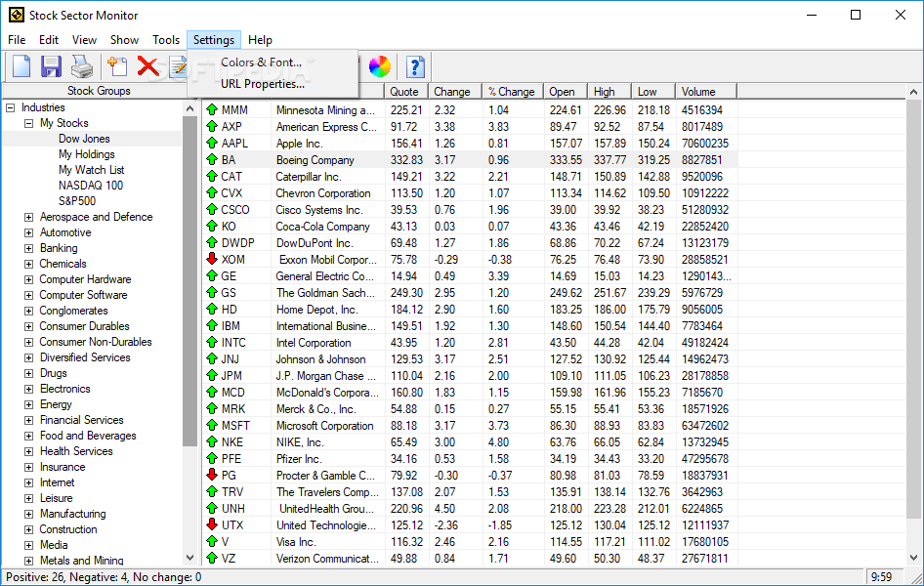The image size is (924, 586).
Task: Click the green up arrow beside MMM
Action: 212,109
